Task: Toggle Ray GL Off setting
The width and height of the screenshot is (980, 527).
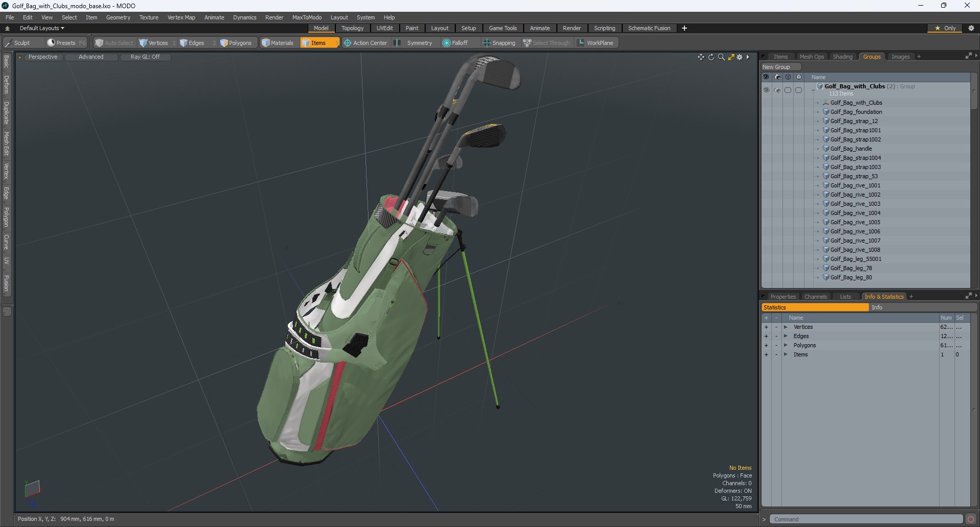Action: (145, 57)
